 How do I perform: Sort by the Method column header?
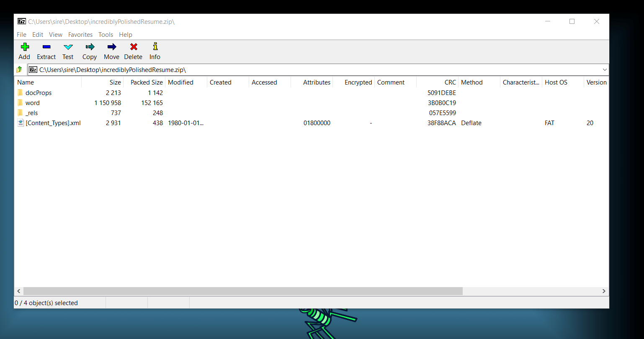pyautogui.click(x=479, y=82)
